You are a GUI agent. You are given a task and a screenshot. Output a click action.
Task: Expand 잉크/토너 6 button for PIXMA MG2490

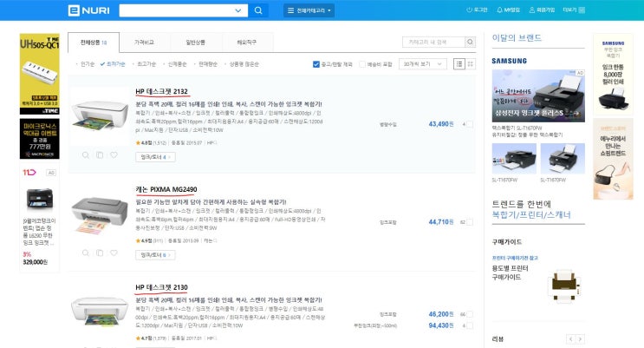point(155,255)
